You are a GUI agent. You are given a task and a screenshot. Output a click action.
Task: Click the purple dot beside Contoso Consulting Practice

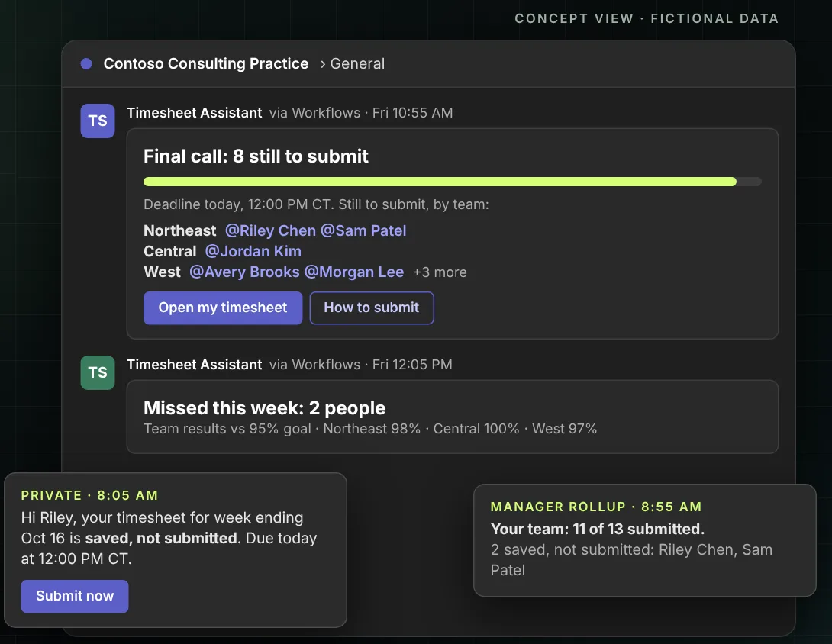coord(86,63)
